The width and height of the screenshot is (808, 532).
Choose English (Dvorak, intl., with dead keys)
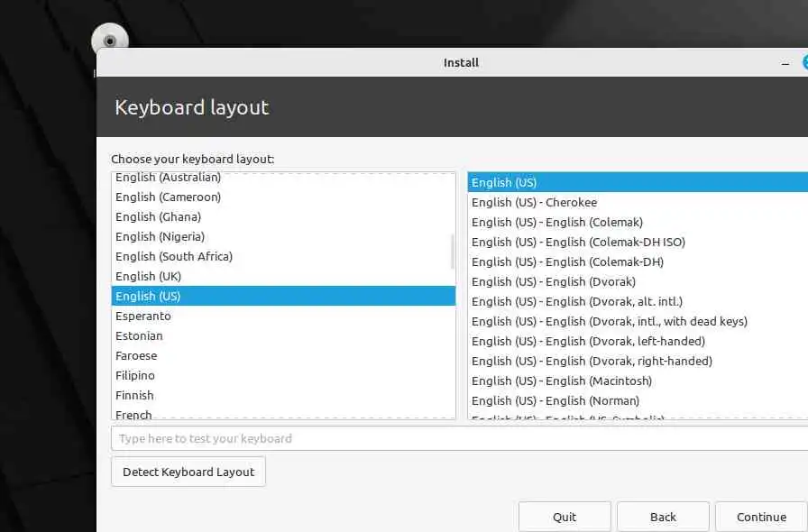(638, 322)
